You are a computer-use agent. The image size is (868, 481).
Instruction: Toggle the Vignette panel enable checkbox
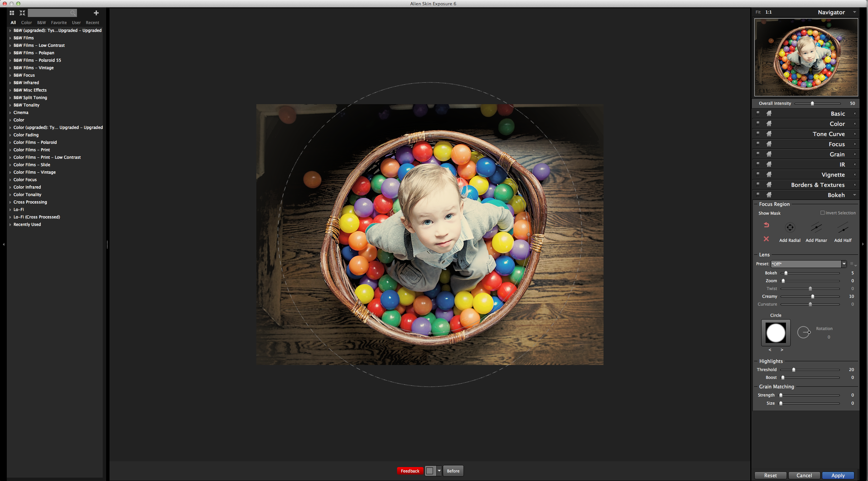(x=758, y=174)
